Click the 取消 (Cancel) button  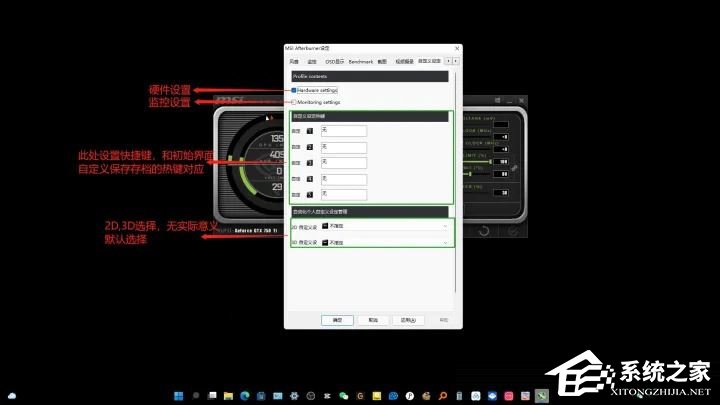pyautogui.click(x=373, y=320)
